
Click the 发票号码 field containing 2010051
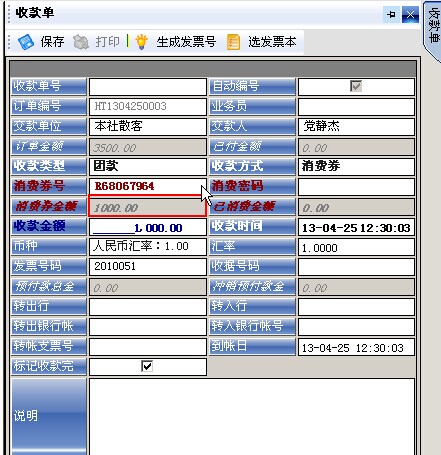point(148,267)
